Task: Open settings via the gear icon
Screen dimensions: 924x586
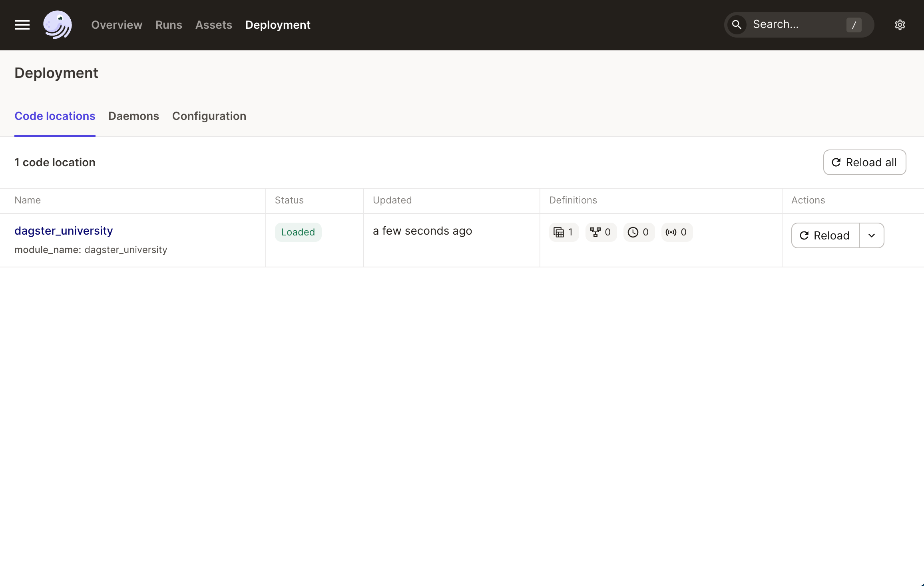Action: click(x=900, y=25)
